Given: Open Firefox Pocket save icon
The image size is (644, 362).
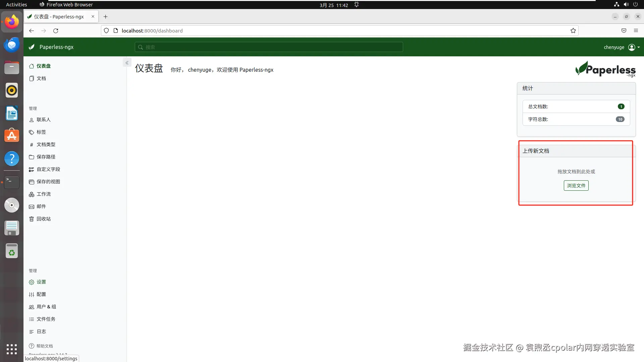Looking at the screenshot, I should (x=624, y=31).
